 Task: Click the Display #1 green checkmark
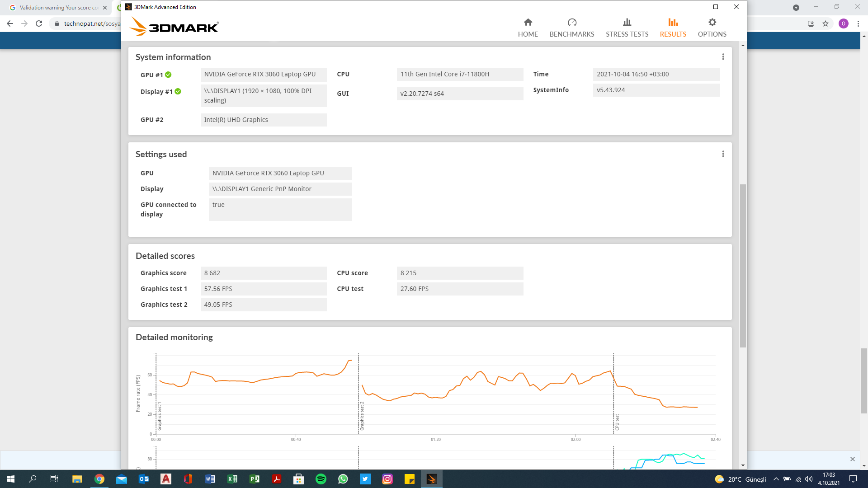(178, 91)
